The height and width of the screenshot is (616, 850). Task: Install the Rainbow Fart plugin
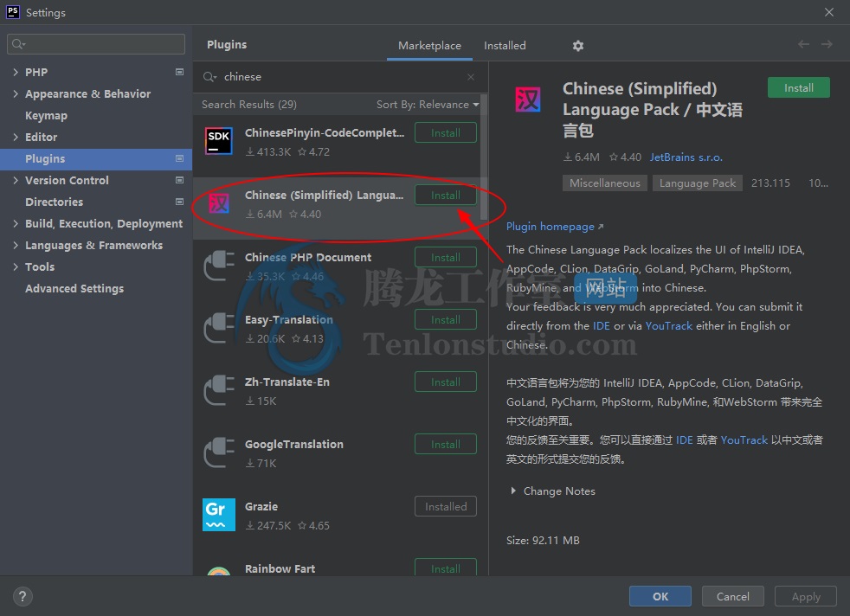pos(446,568)
